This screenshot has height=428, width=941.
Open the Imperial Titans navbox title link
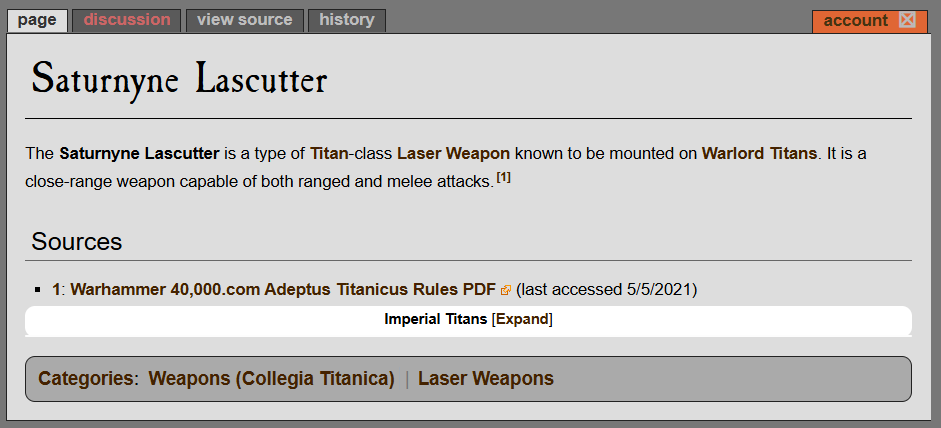coord(436,319)
